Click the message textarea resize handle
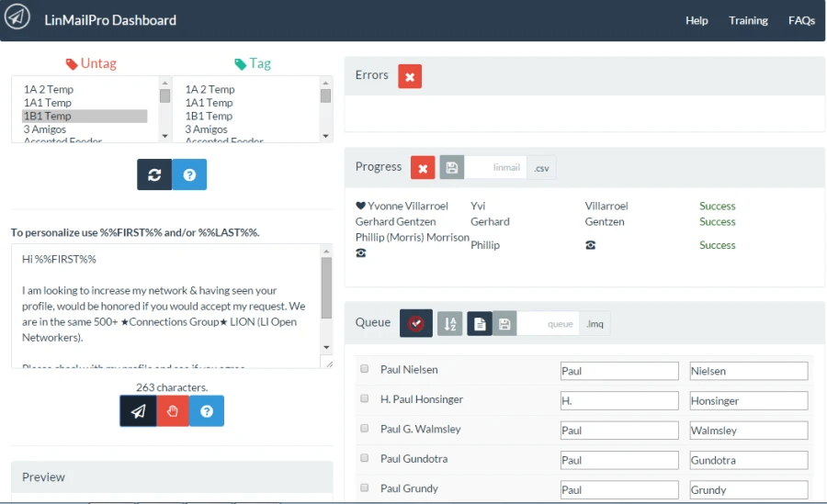This screenshot has width=827, height=504. pos(329,364)
